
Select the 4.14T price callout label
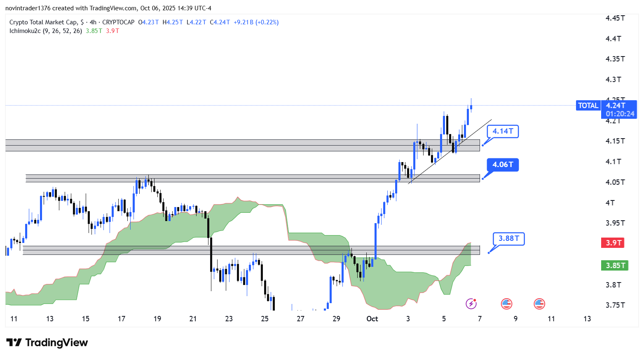[503, 132]
